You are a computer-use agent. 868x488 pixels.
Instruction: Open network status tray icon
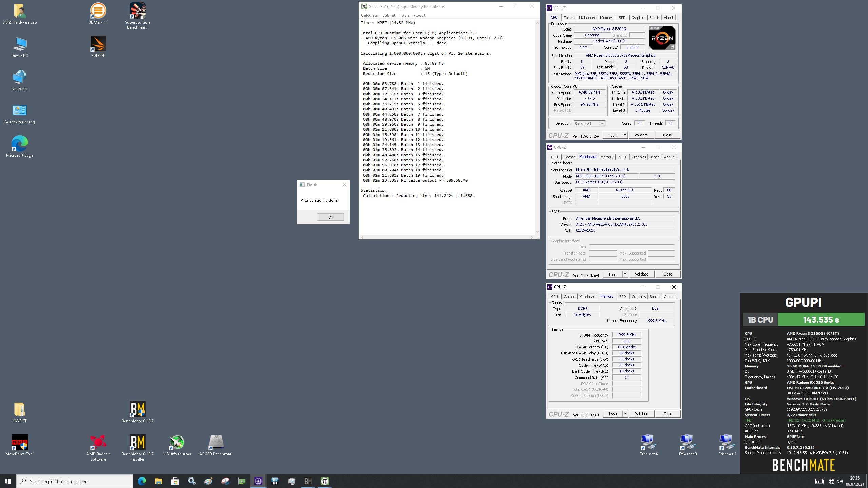tap(831, 481)
